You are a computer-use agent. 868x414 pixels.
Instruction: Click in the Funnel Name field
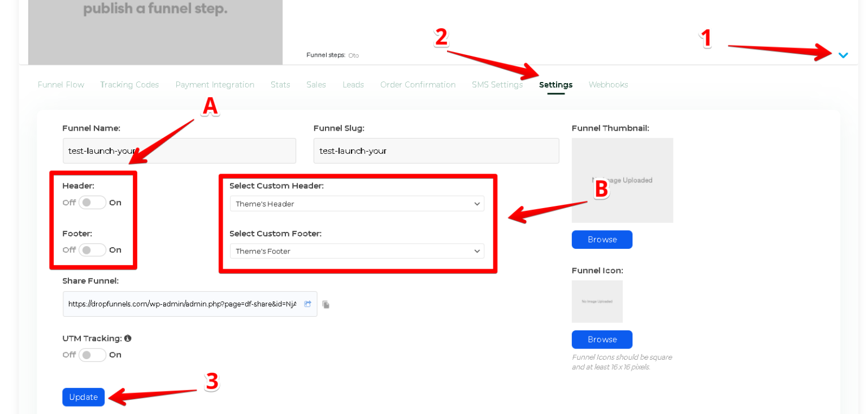pyautogui.click(x=179, y=150)
